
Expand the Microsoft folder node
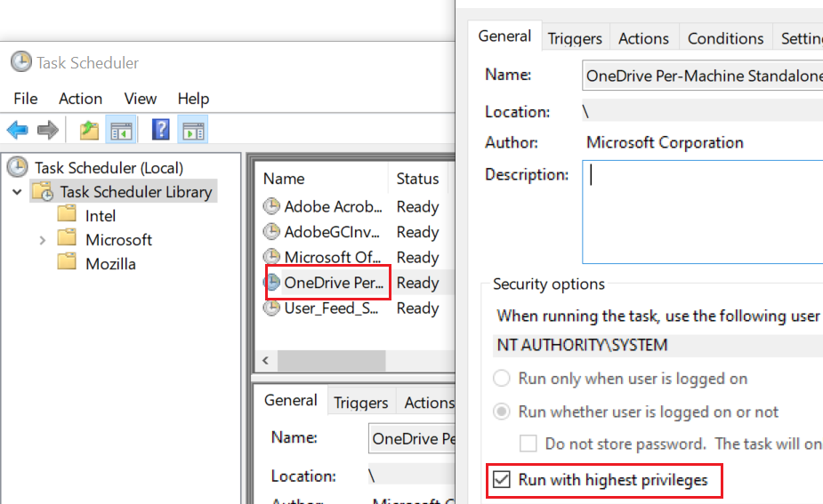pos(43,240)
